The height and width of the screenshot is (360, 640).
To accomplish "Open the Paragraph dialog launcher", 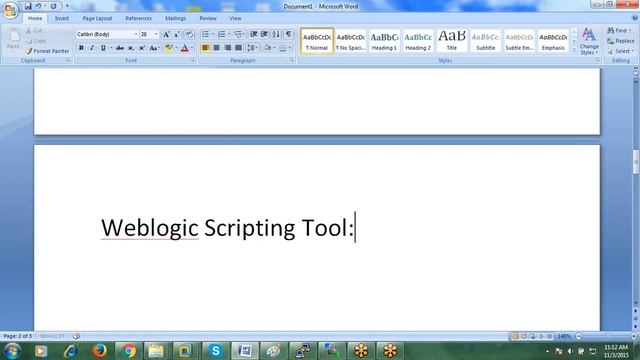I will [292, 60].
